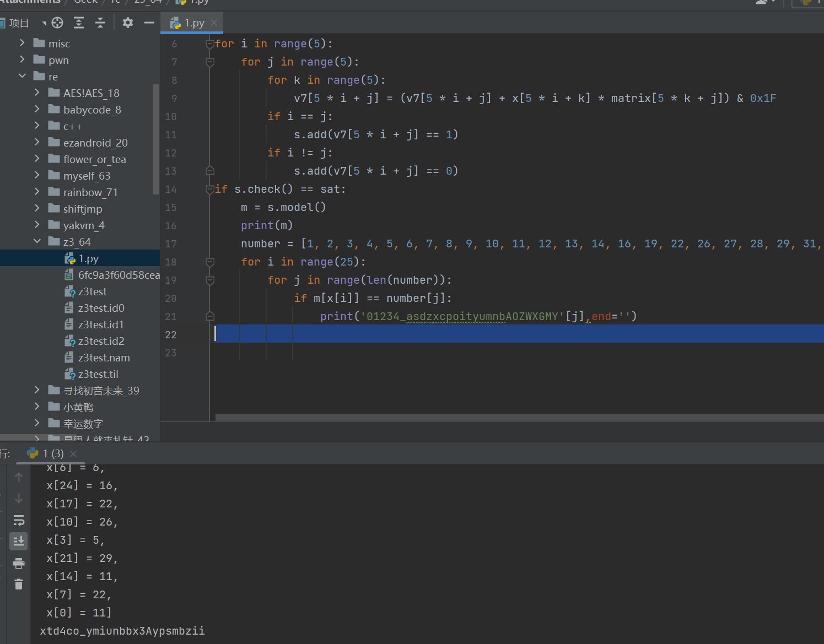Expand the misc folder
824x644 pixels.
[x=22, y=43]
